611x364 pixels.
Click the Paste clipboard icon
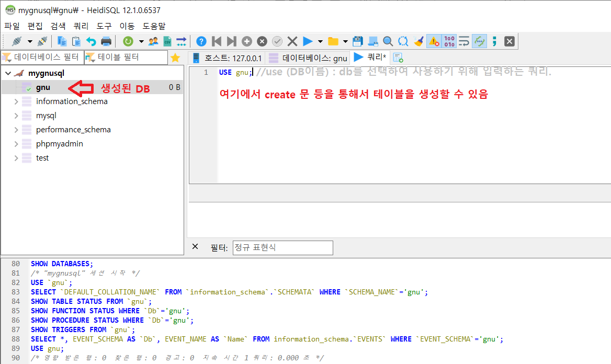[76, 41]
